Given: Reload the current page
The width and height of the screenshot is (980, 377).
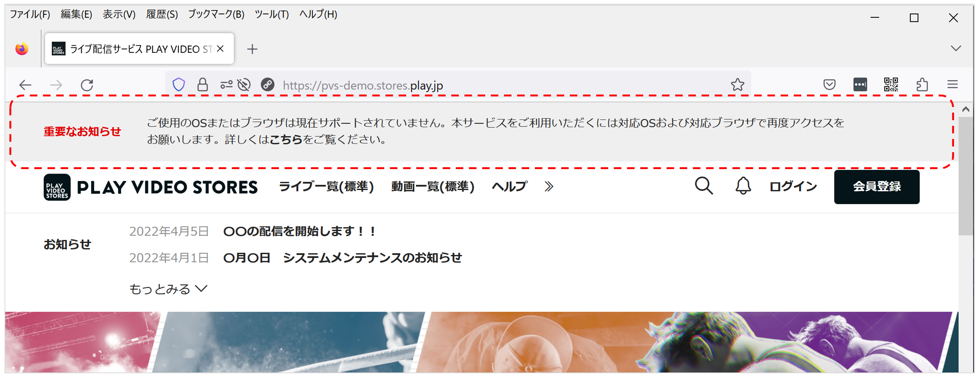Looking at the screenshot, I should click(87, 84).
